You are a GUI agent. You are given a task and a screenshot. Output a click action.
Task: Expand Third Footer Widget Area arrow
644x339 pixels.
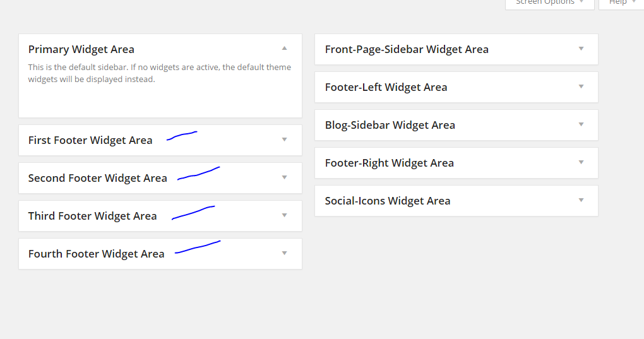[x=285, y=215]
